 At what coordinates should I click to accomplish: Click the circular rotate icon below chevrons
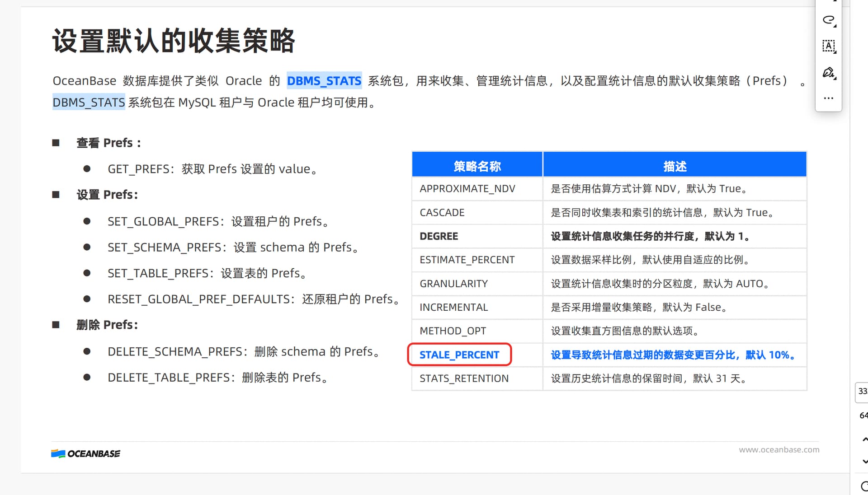(x=864, y=486)
